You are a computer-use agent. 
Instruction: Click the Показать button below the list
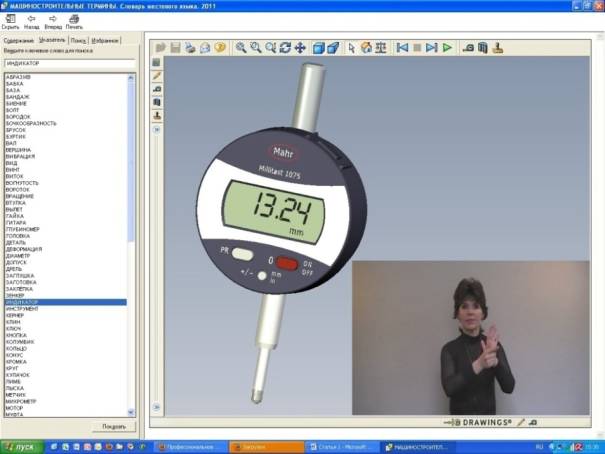point(114,426)
